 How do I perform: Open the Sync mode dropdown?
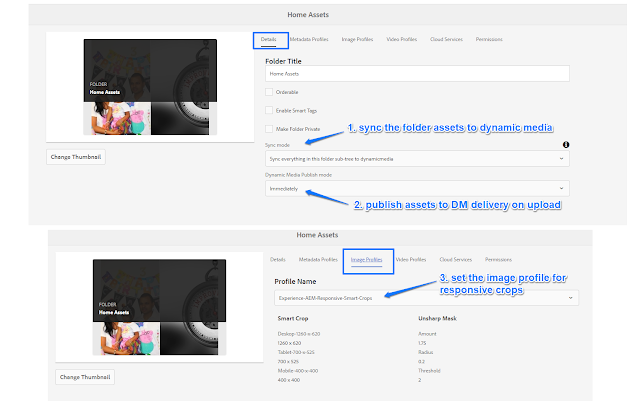point(417,159)
